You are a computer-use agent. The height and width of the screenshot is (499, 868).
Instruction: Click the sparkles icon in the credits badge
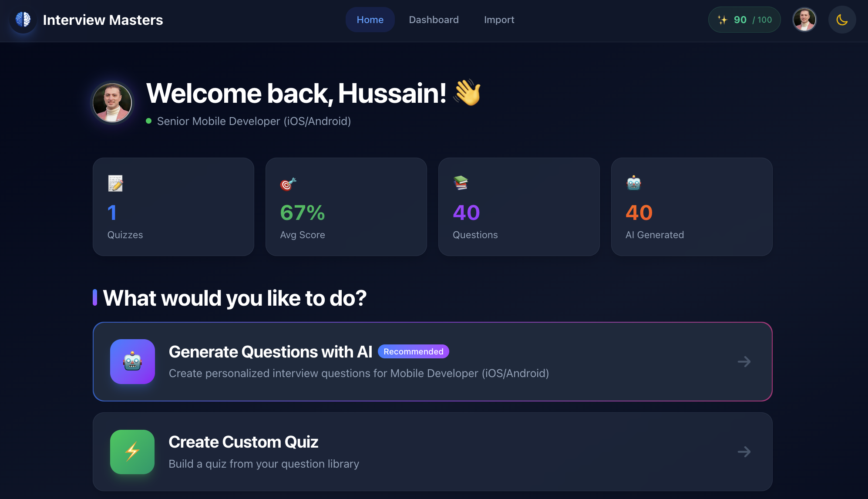(x=722, y=20)
